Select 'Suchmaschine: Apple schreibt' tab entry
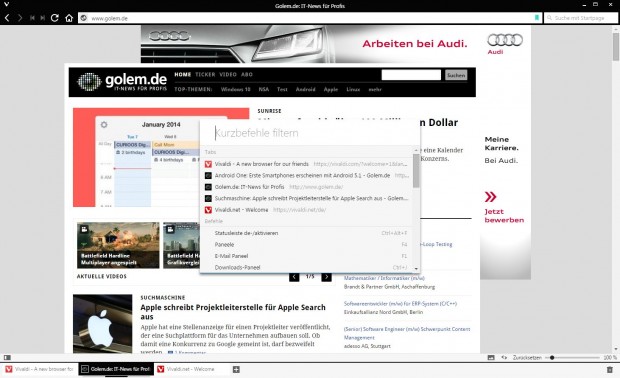The height and width of the screenshot is (378, 620). [307, 198]
